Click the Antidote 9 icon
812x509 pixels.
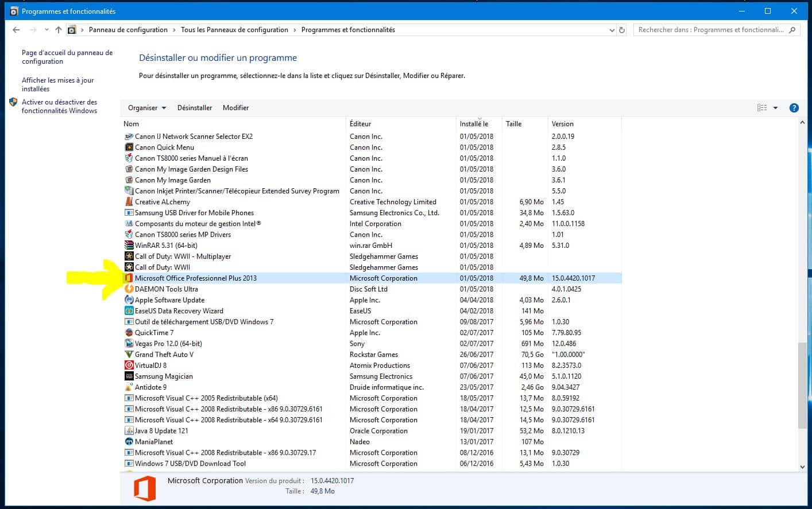[129, 387]
